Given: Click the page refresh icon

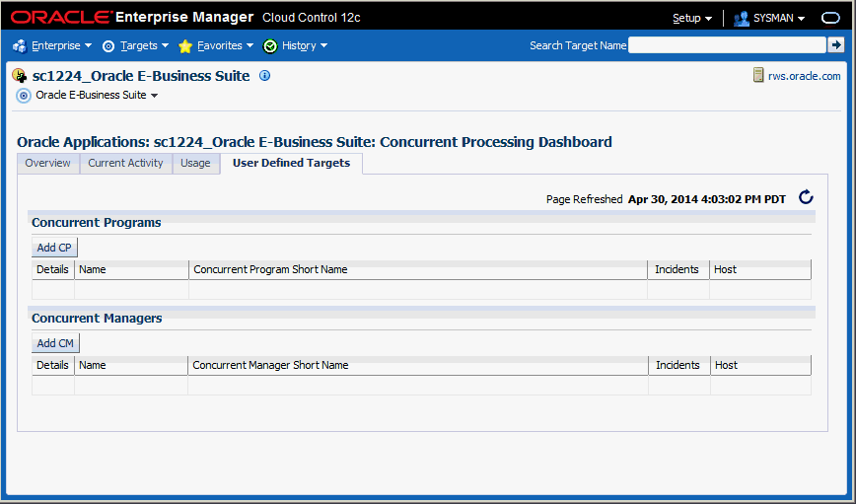Looking at the screenshot, I should (x=806, y=197).
